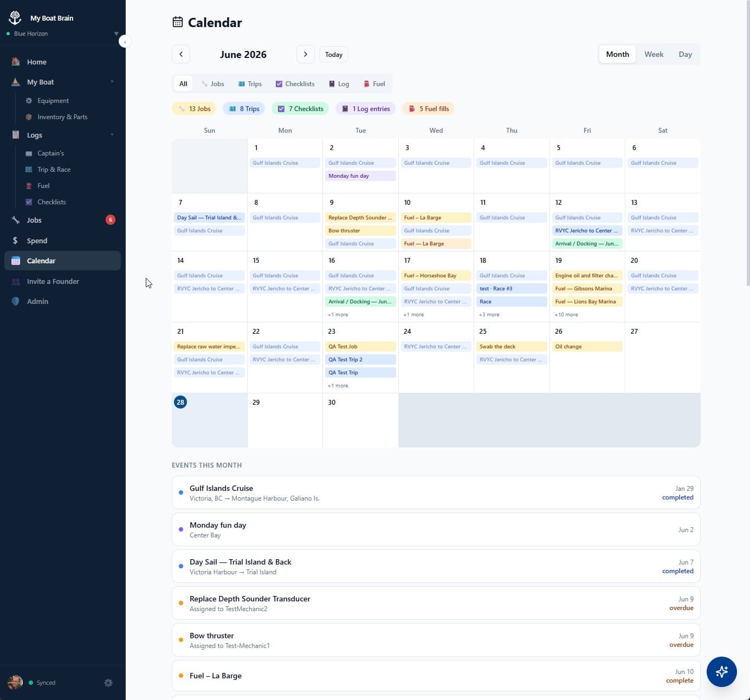Screen dimensions: 750x700
Task: Filter calendar by Log tab
Action: (339, 84)
